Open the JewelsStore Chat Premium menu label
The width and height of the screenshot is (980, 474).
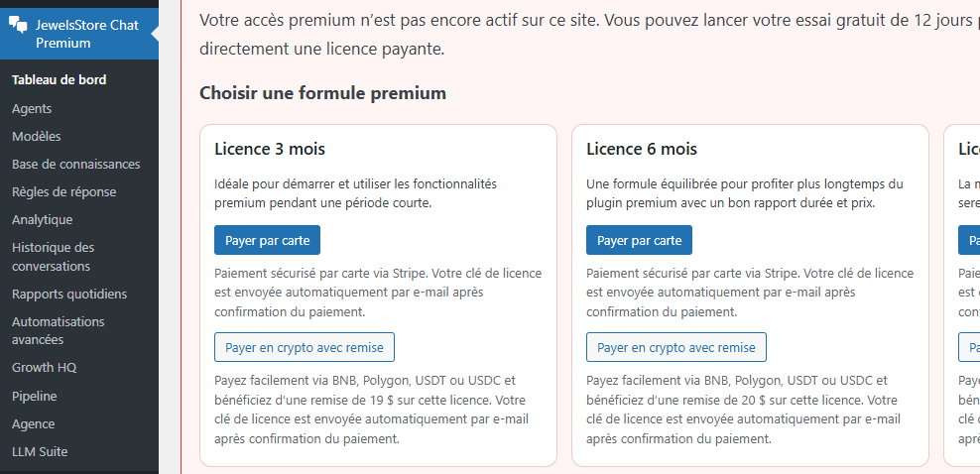click(x=87, y=34)
